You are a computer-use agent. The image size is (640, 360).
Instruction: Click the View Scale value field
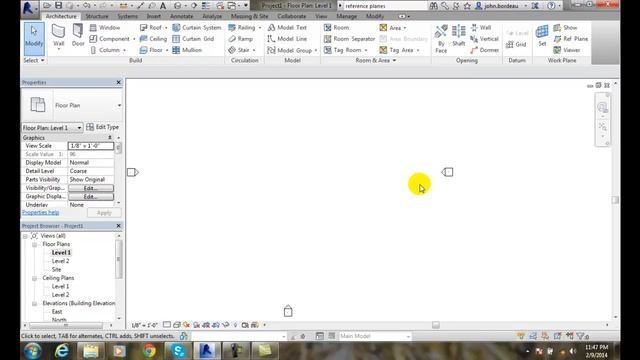coord(91,146)
